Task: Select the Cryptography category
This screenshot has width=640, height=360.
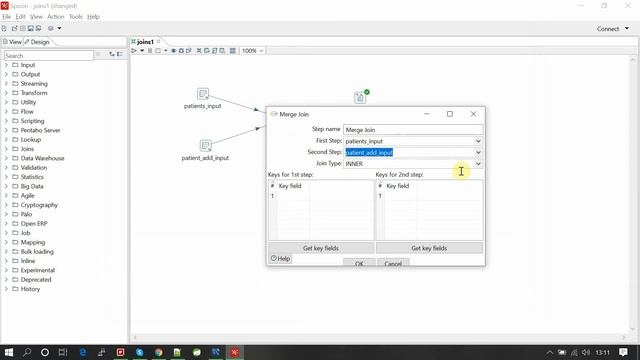Action: tap(39, 205)
